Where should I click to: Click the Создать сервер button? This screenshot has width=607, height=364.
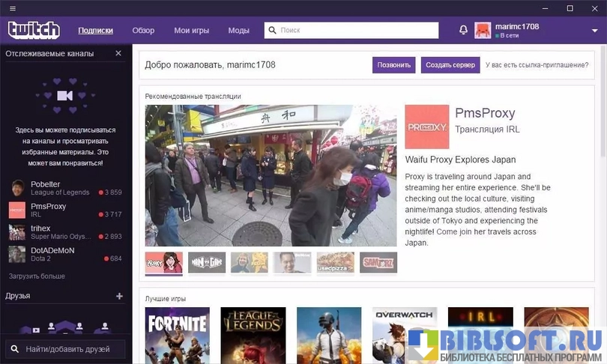click(450, 65)
